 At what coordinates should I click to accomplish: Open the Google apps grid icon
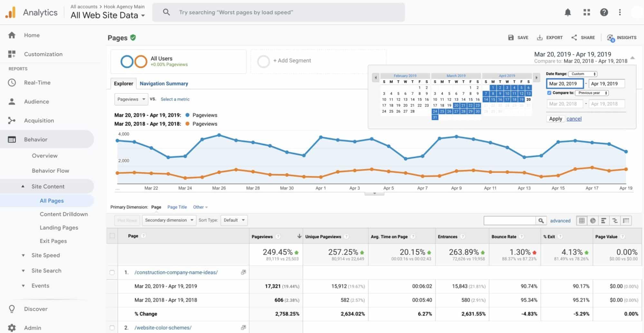click(587, 12)
